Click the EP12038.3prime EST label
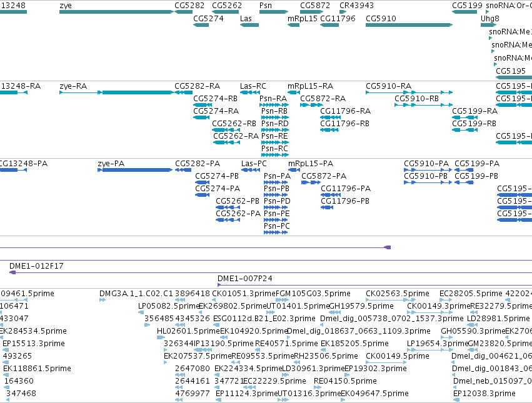 (484, 394)
